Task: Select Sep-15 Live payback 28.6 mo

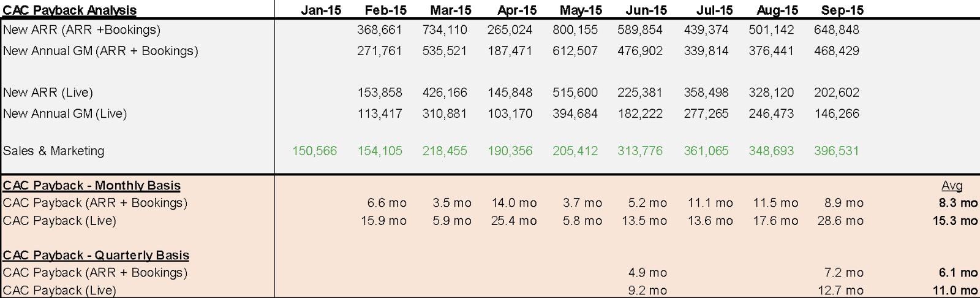Action: click(840, 221)
